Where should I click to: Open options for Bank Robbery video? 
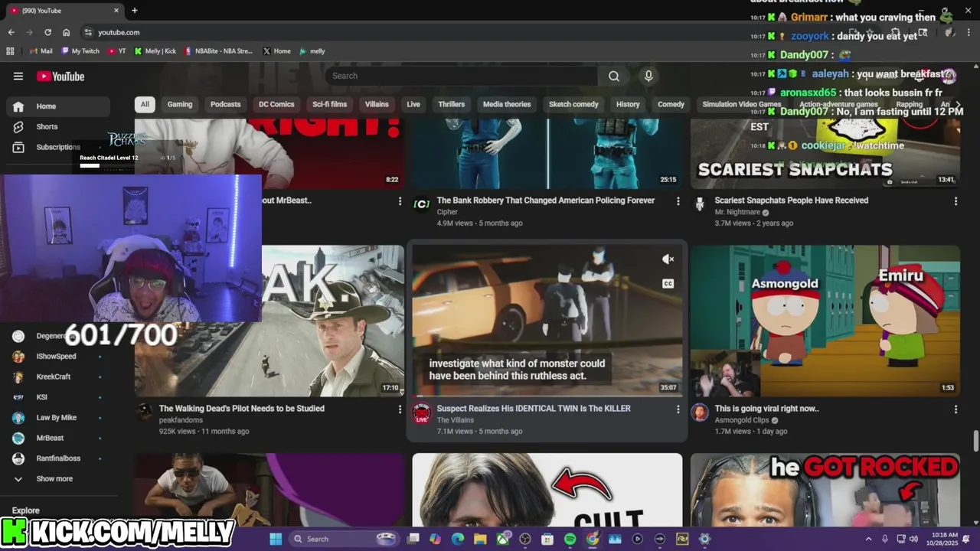click(678, 201)
